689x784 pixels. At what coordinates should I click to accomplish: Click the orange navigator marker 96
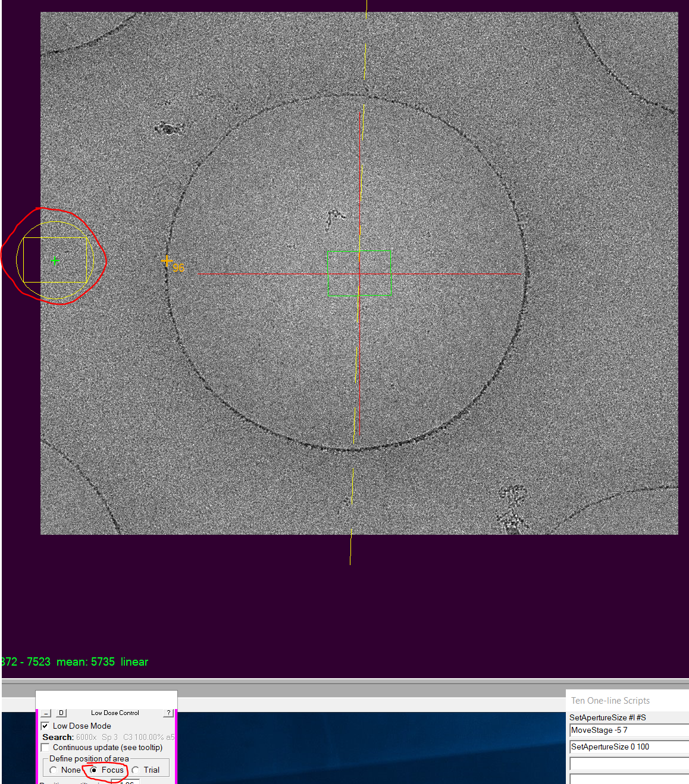167,261
